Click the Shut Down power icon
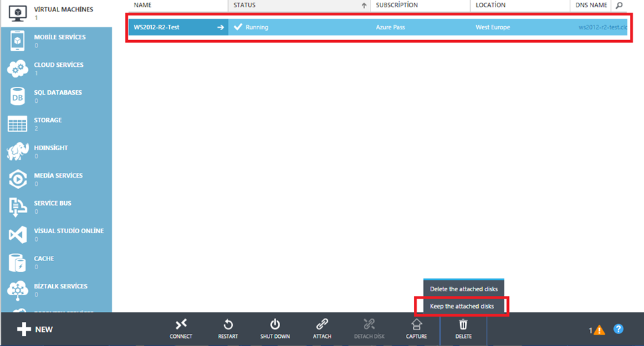644x346 pixels. pos(275,325)
